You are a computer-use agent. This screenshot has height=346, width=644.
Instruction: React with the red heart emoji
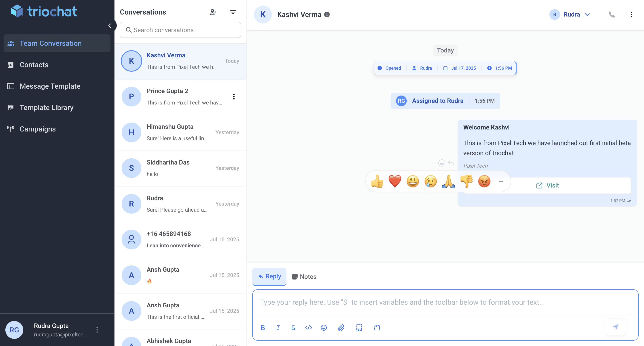click(395, 181)
